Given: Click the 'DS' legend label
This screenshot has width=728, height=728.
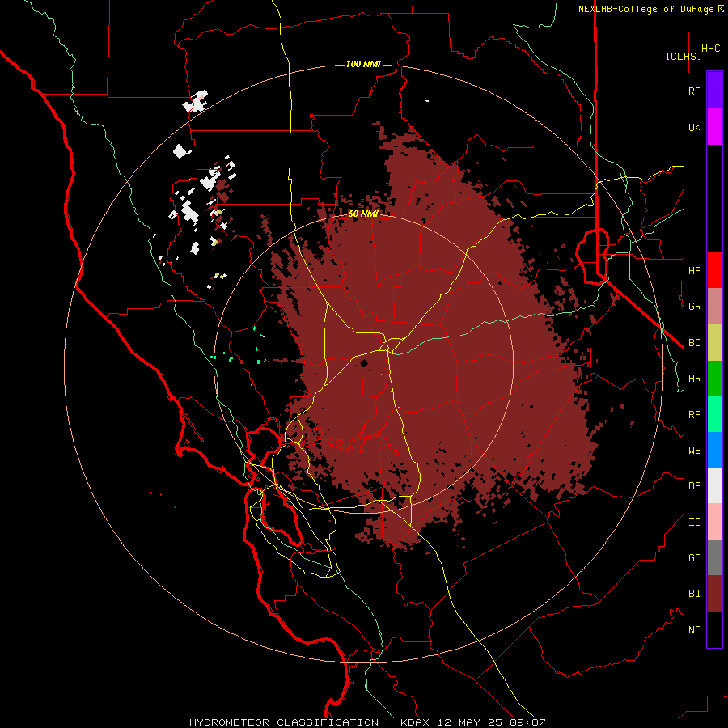Looking at the screenshot, I should pyautogui.click(x=694, y=486).
